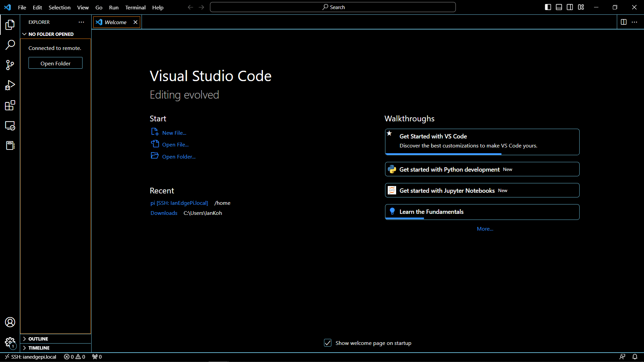Collapse the No Folder Opened section
This screenshot has height=362, width=644.
(51, 34)
